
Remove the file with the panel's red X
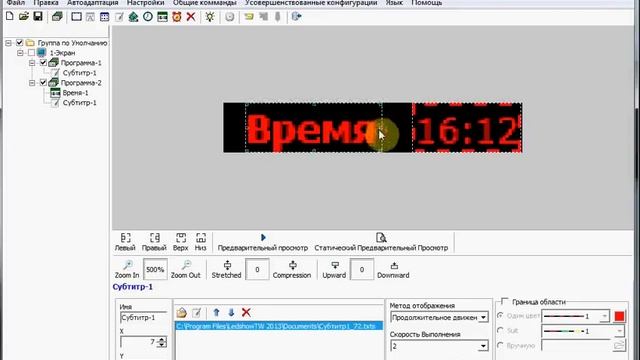pyautogui.click(x=246, y=313)
